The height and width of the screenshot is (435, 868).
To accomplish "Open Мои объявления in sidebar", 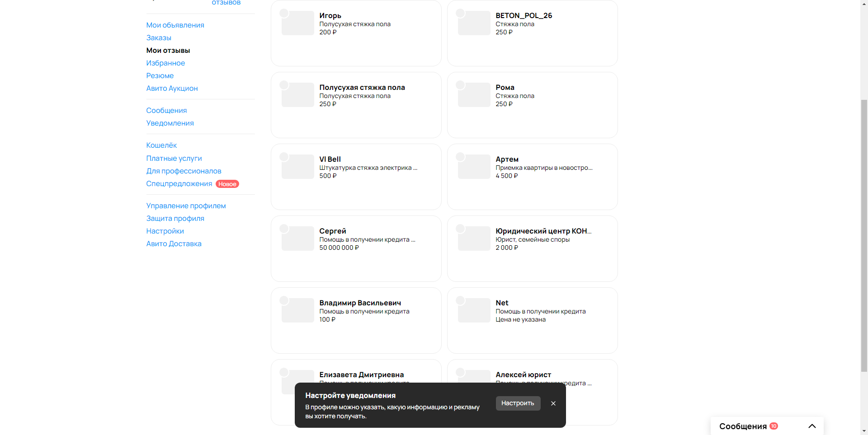I will [175, 25].
